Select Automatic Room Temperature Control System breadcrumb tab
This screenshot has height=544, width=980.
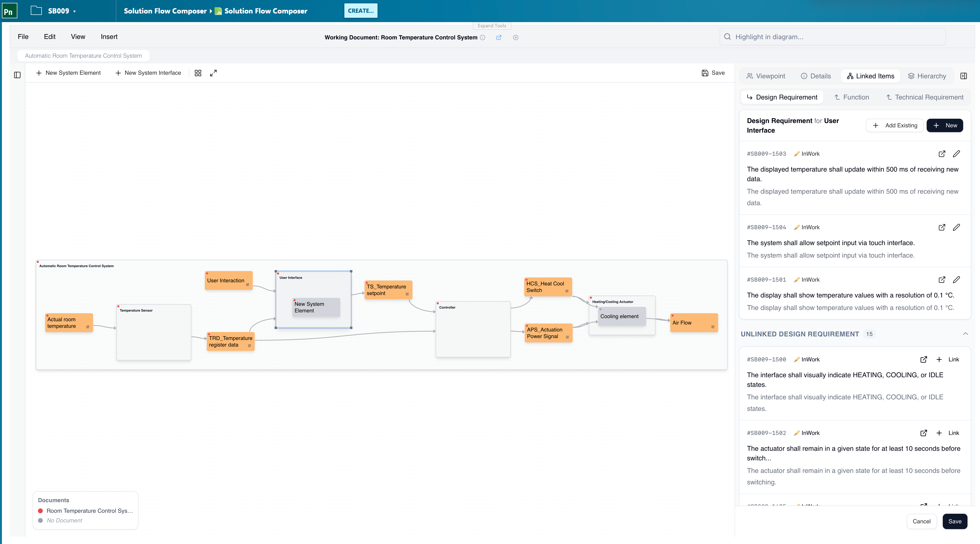(x=83, y=56)
